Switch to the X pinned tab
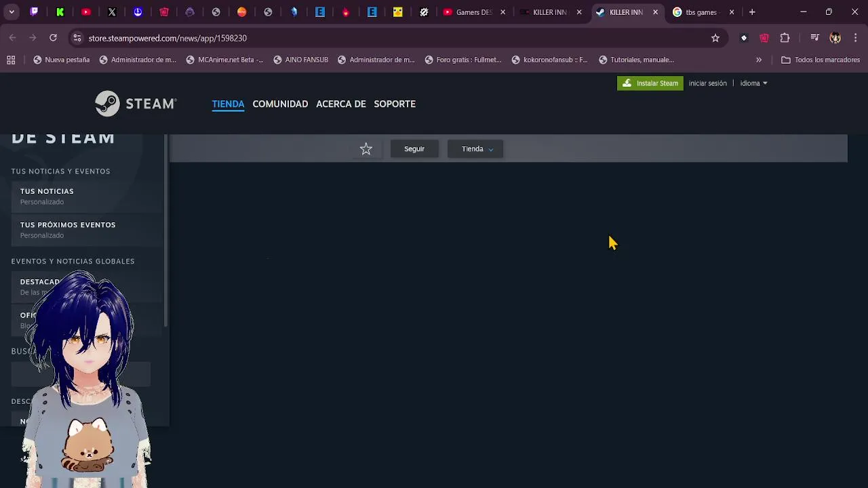The image size is (868, 488). pos(112,12)
